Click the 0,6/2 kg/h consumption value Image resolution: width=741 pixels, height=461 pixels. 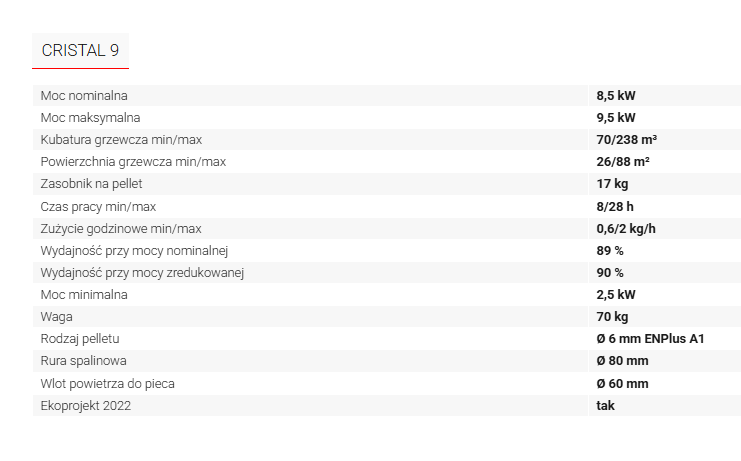point(626,229)
